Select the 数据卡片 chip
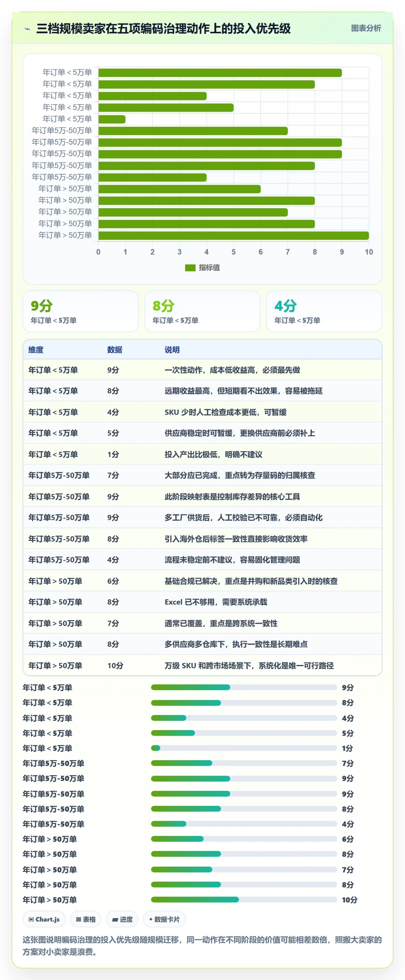The width and height of the screenshot is (405, 980). point(164,919)
